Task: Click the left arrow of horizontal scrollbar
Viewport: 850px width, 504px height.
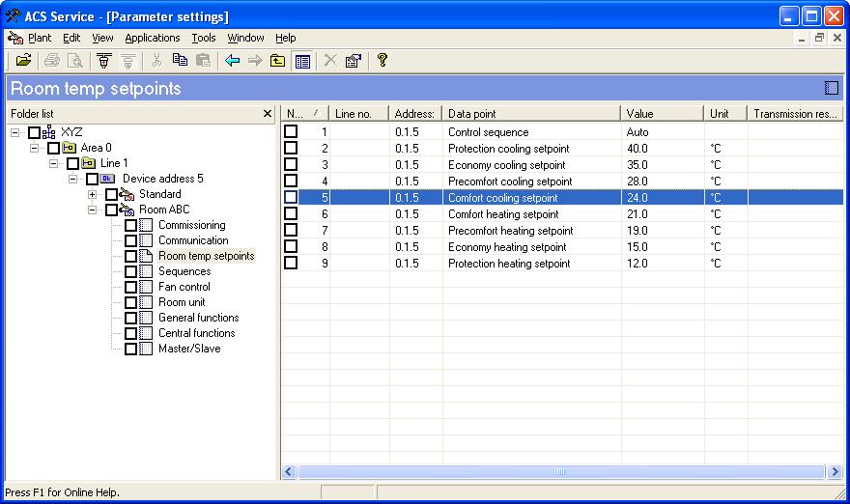Action: 289,471
